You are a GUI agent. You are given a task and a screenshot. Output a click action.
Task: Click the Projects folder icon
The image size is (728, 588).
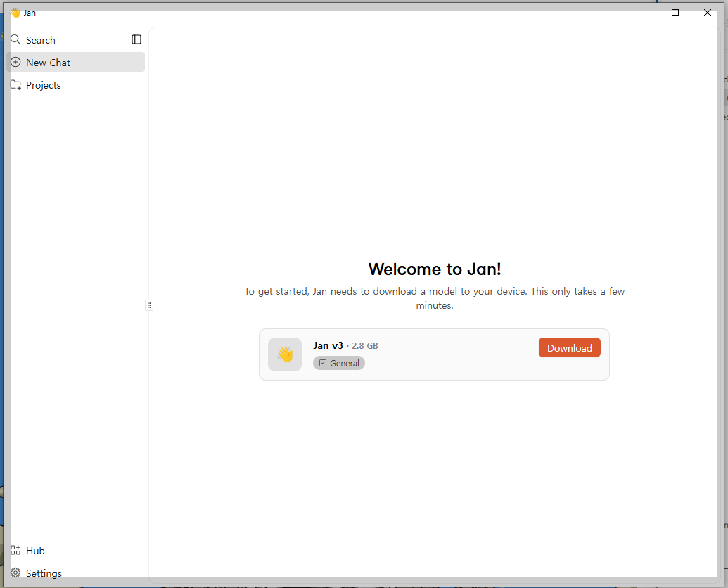pos(15,85)
